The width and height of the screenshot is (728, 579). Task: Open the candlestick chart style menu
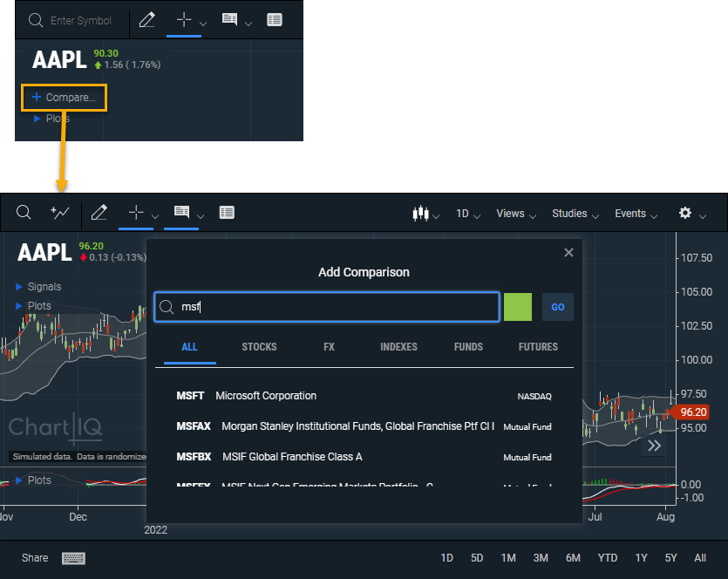pyautogui.click(x=425, y=214)
